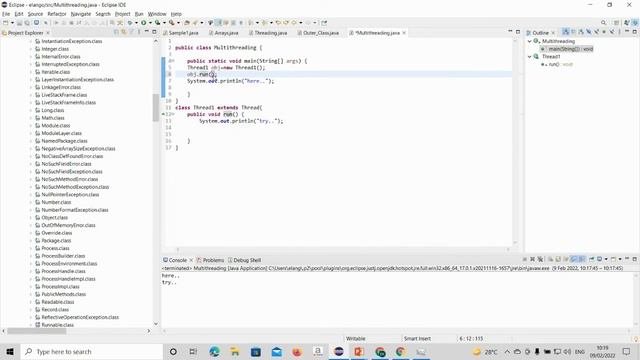Select Integer.class in Project Explorer
The width and height of the screenshot is (640, 360).
[x=55, y=49]
